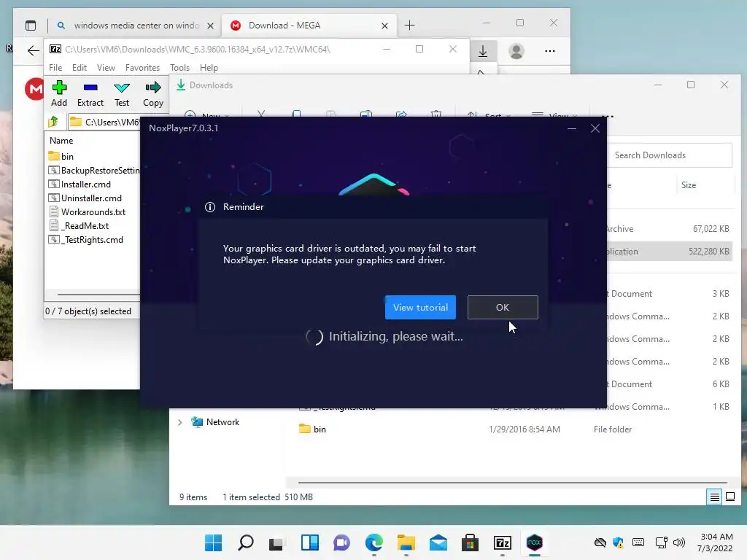Viewport: 747px width, 560px height.
Task: Go back in the Edge browser
Action: 33,50
